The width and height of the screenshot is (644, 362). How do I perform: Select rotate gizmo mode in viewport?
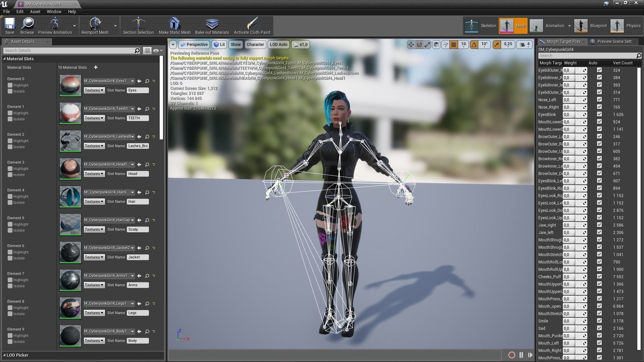click(x=419, y=45)
